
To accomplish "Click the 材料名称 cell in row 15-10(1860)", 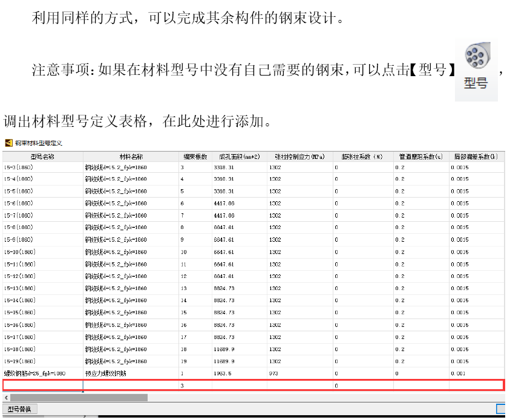I will coord(131,252).
